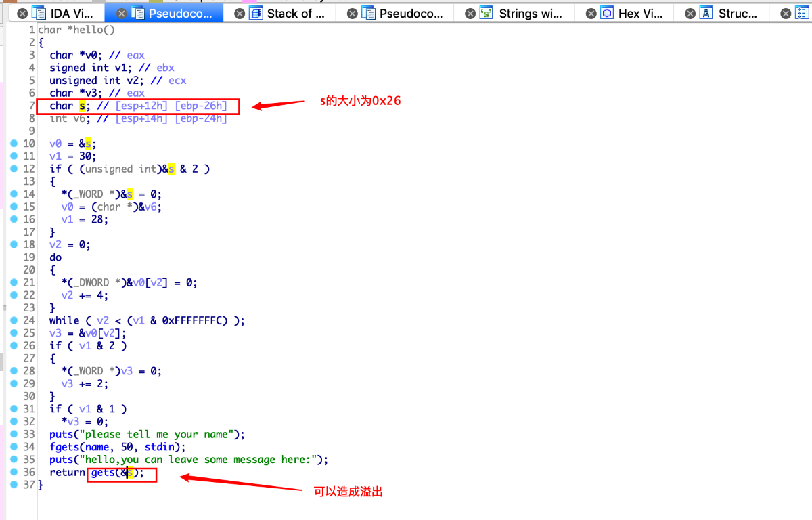Screen dimensions: 812x520
Task: Click 'v3 = &v0[v2];' on line 25
Action: (x=88, y=333)
